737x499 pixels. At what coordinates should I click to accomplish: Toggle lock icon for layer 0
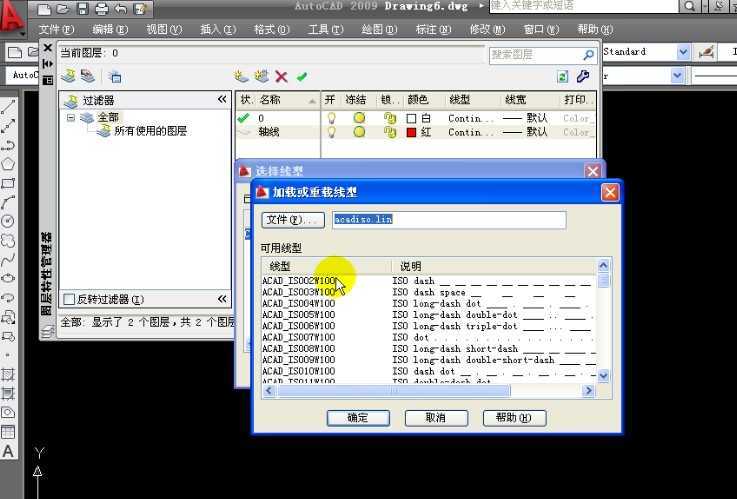(389, 118)
